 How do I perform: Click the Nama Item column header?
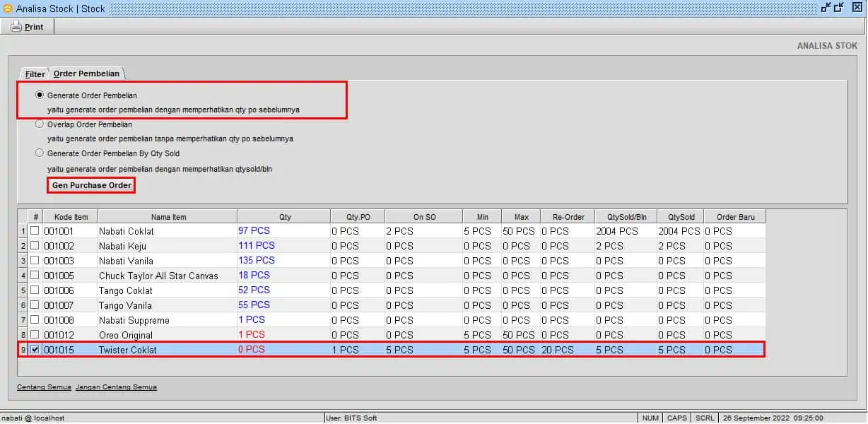(168, 217)
